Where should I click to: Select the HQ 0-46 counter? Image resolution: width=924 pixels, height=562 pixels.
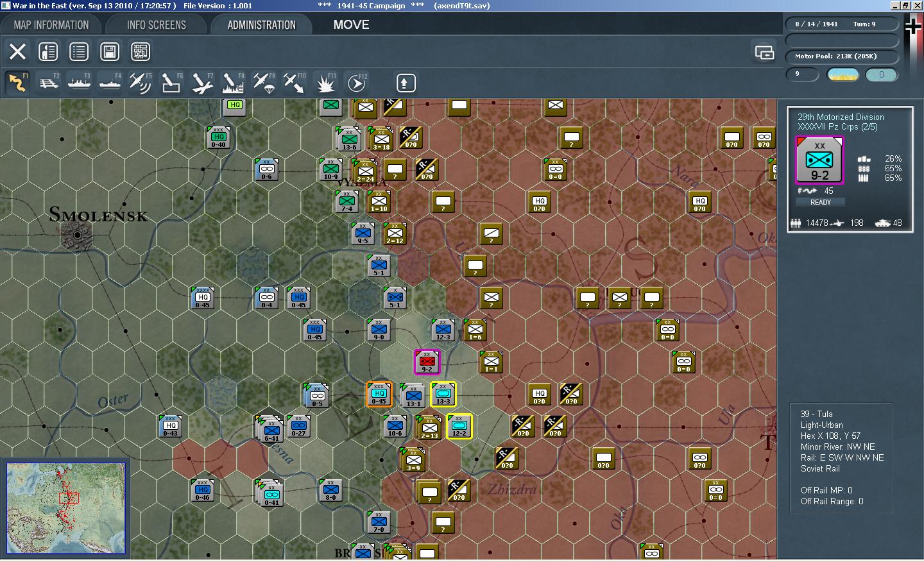point(202,490)
